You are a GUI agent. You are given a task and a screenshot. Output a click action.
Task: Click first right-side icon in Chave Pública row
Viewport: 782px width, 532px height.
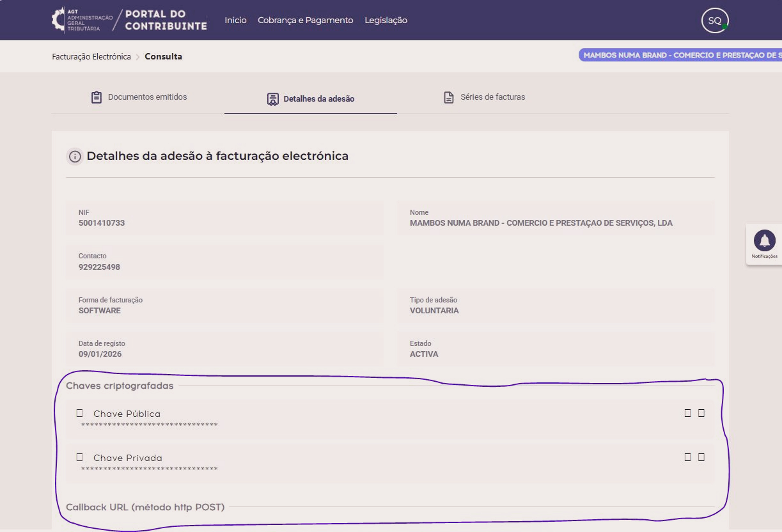click(687, 413)
